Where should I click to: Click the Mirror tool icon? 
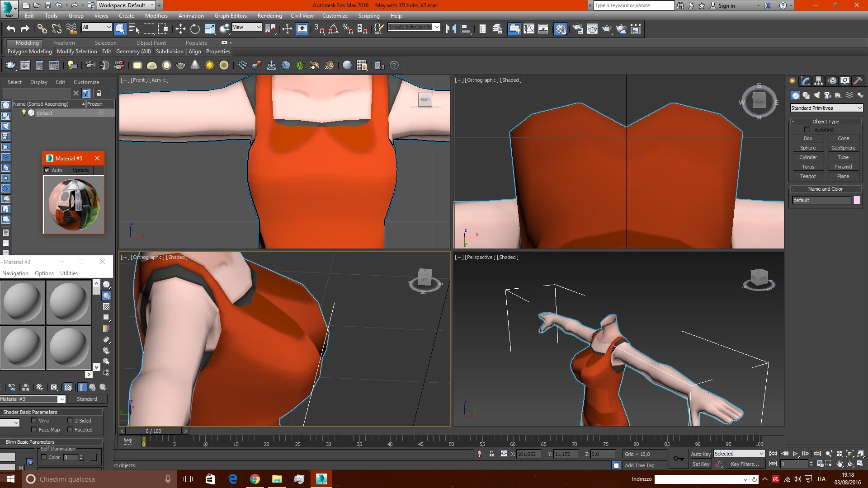click(451, 29)
